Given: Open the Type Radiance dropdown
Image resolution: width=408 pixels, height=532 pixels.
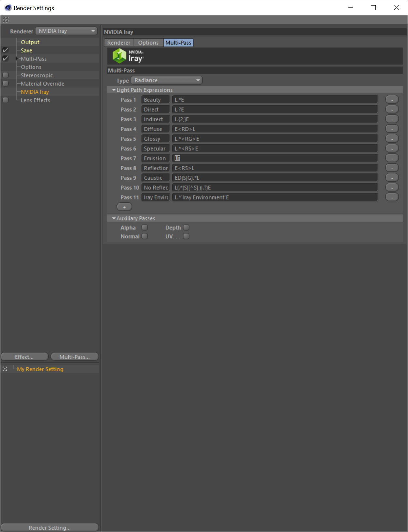Looking at the screenshot, I should click(167, 80).
